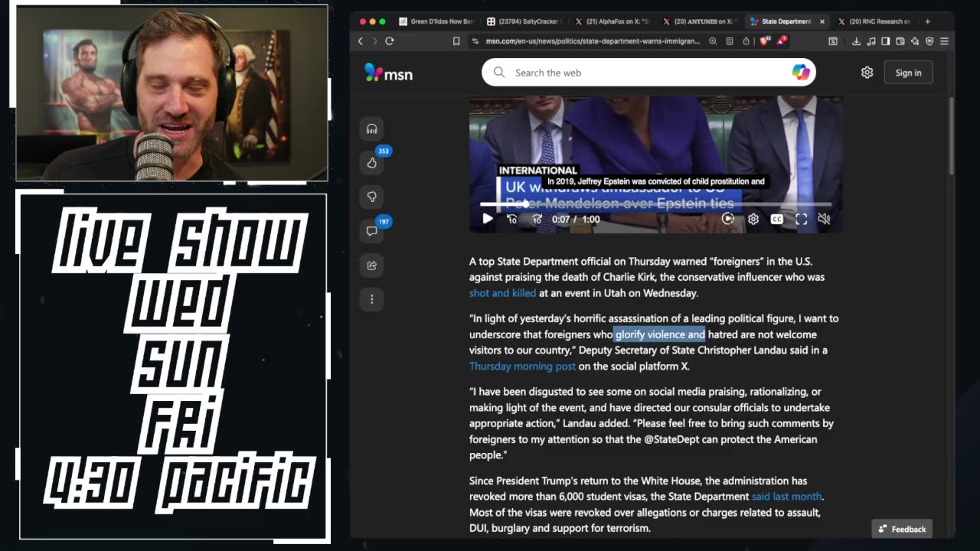
Task: Open VPN shield toolbar icon
Action: click(x=929, y=41)
